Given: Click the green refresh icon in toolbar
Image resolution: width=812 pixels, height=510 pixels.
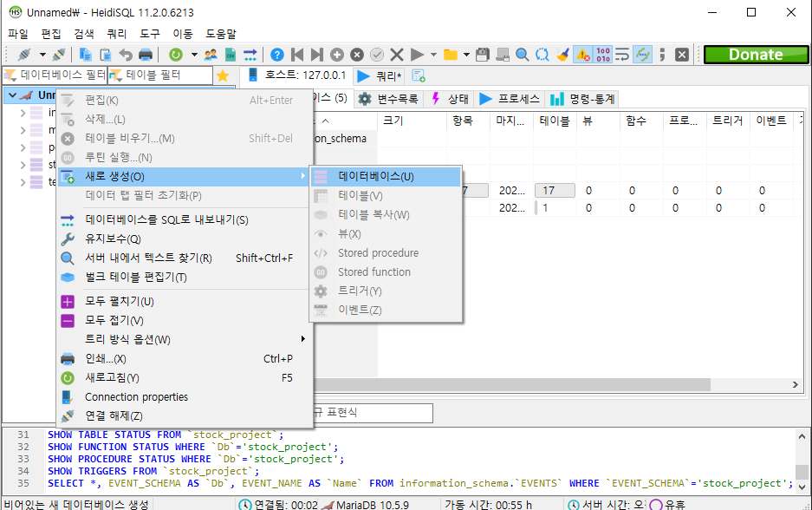Looking at the screenshot, I should pyautogui.click(x=176, y=55).
